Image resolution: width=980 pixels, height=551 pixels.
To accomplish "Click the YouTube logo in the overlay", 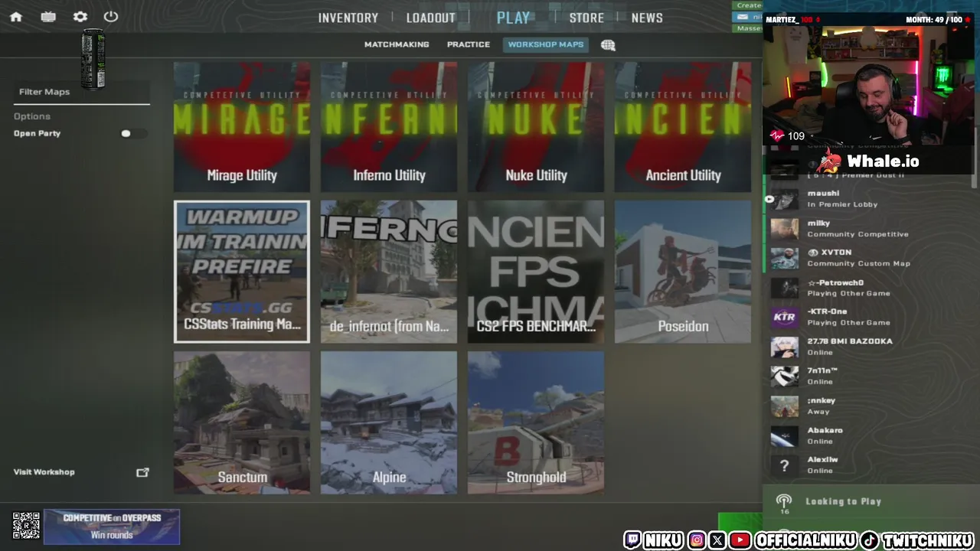I will click(740, 540).
